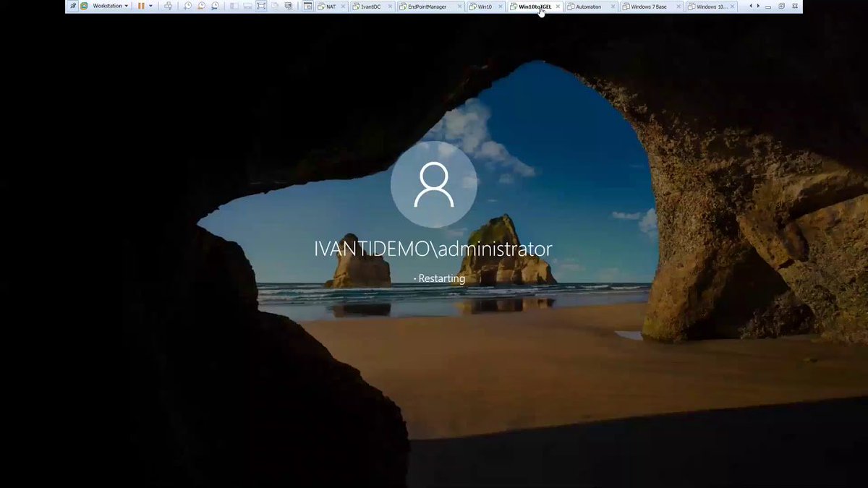This screenshot has width=868, height=488.
Task: Click the full screen mode icon
Action: click(261, 6)
